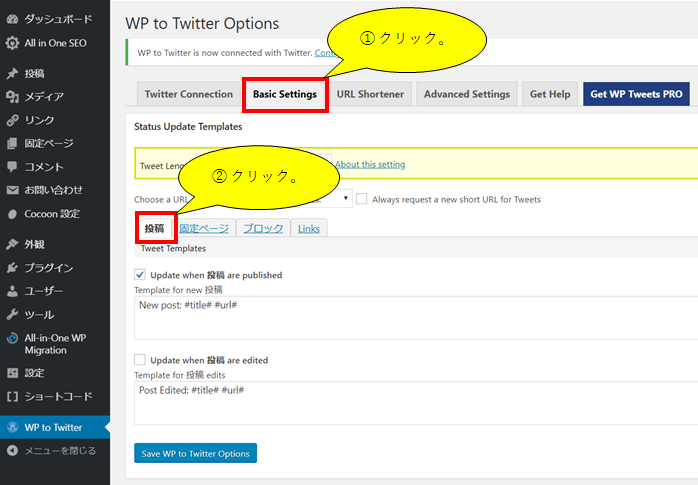
Task: Select the 投稿 templates tab
Action: click(x=154, y=228)
